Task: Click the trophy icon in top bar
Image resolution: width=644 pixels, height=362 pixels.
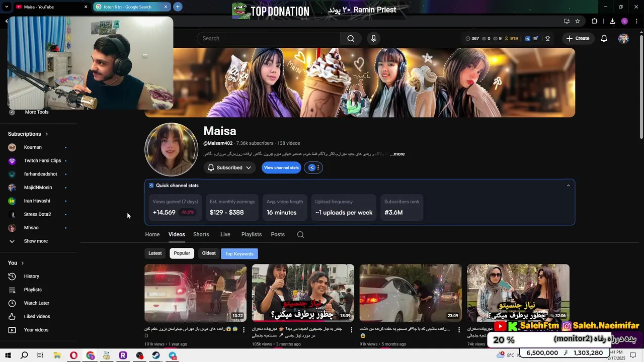Action: tap(547, 38)
